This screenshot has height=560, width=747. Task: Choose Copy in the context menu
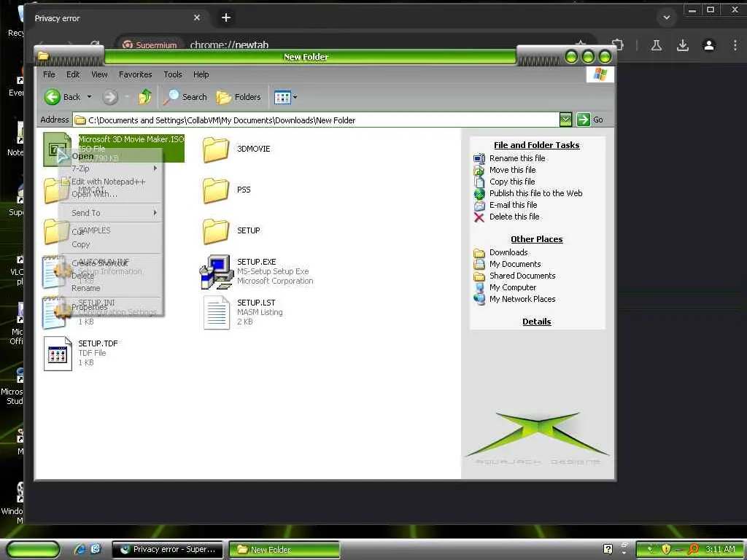(x=109, y=244)
